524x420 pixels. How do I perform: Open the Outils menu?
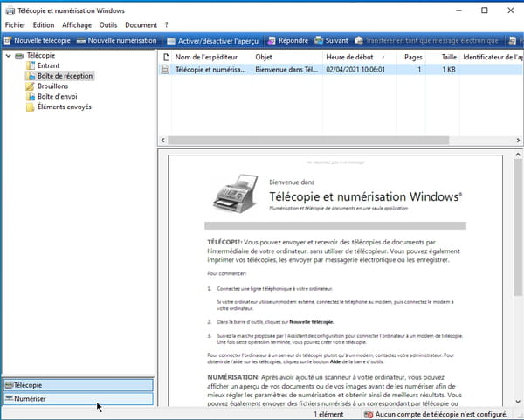tap(108, 25)
